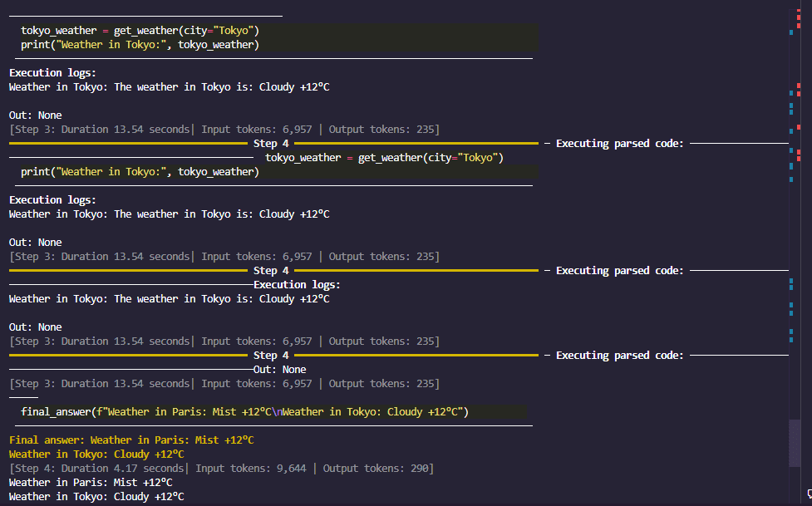Click the topmost 'Execution logs:' heading
The image size is (812, 506).
(x=52, y=73)
